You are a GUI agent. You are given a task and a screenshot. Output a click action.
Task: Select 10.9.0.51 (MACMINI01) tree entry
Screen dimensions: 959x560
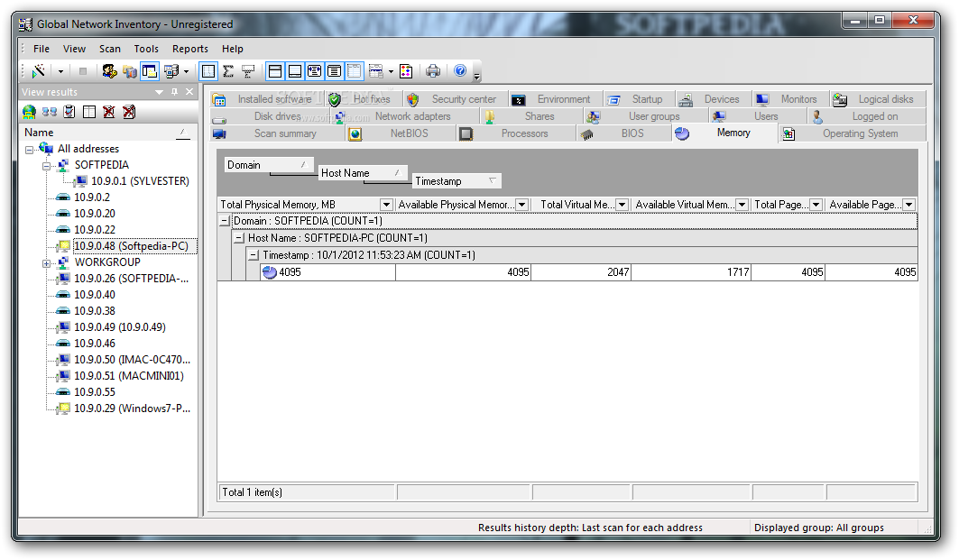click(128, 376)
